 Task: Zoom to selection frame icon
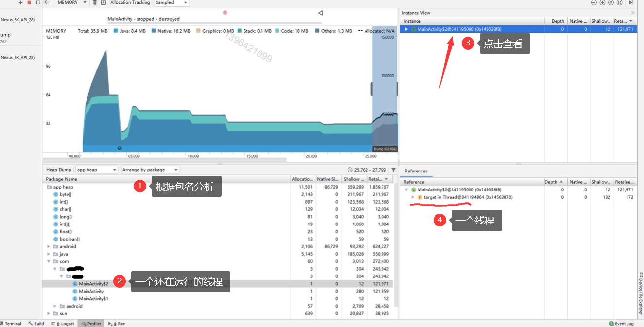619,2
